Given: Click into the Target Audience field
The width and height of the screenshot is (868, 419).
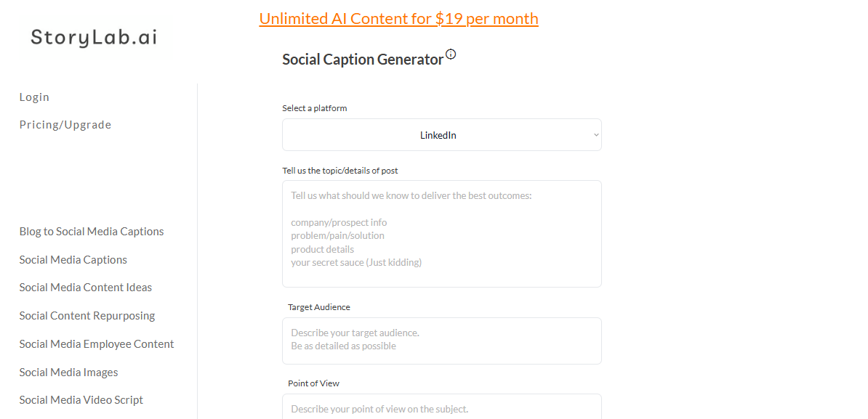Looking at the screenshot, I should (441, 341).
